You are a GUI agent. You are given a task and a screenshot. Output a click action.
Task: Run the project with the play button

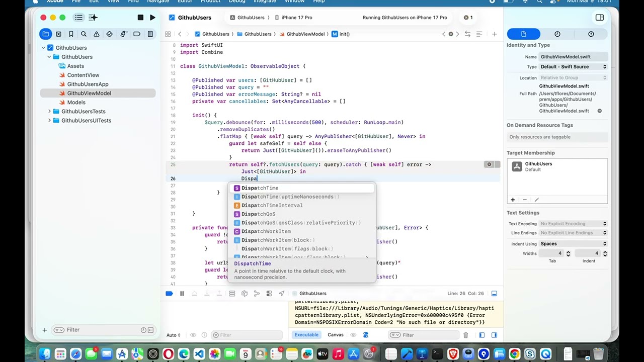(x=152, y=18)
